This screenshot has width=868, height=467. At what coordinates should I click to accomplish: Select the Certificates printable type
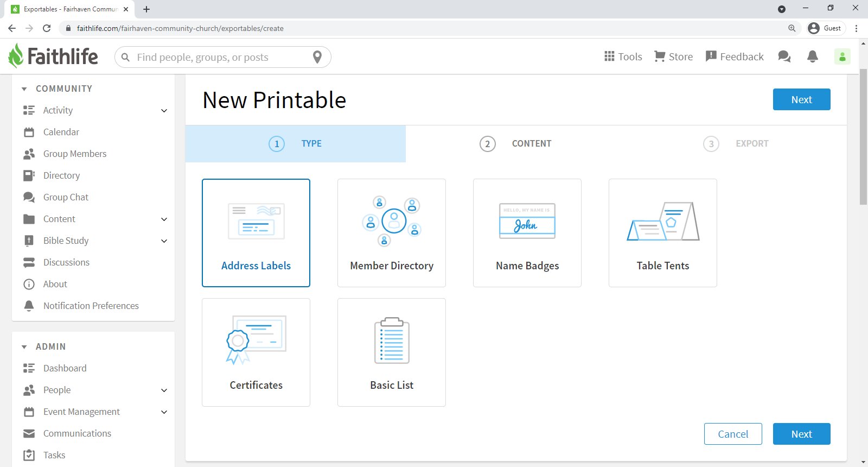coord(256,352)
